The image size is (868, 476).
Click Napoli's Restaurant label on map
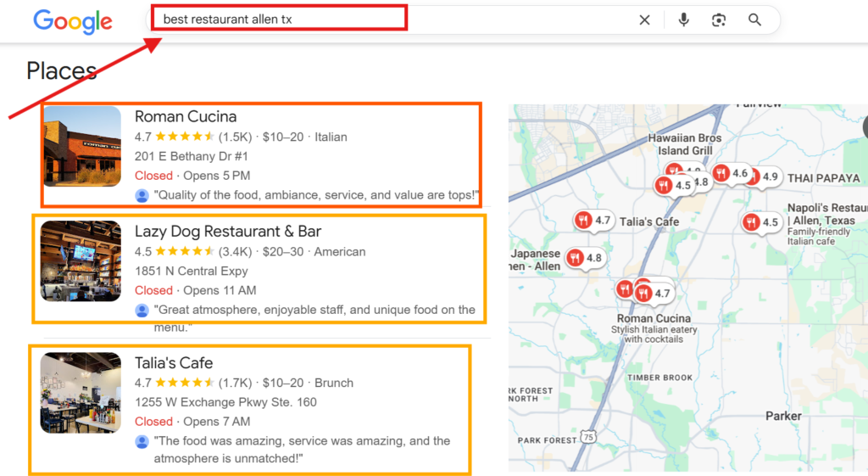827,214
